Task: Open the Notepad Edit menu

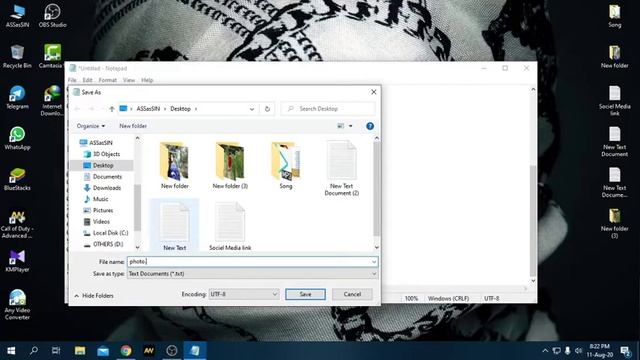Action: (x=87, y=80)
